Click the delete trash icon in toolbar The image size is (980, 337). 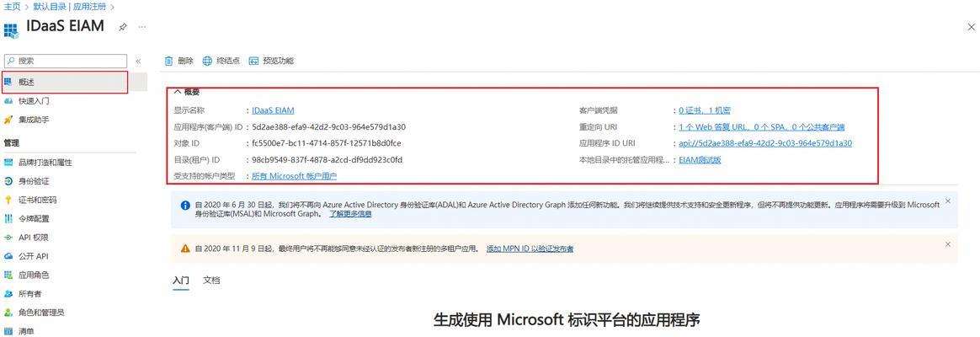[x=168, y=61]
